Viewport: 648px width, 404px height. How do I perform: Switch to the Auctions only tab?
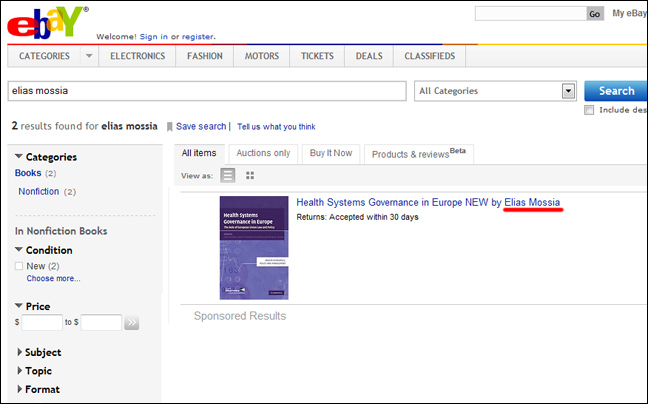(262, 153)
